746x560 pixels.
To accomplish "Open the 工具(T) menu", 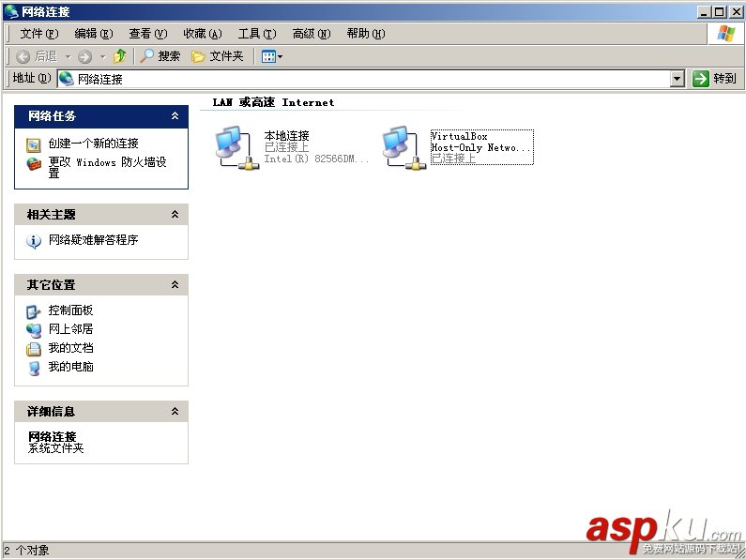I will pos(257,34).
